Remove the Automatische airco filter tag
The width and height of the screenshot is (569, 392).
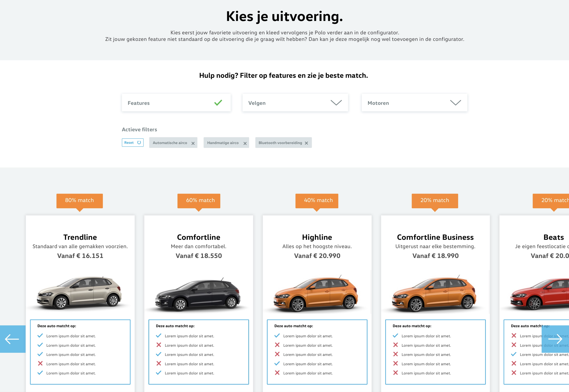[193, 143]
